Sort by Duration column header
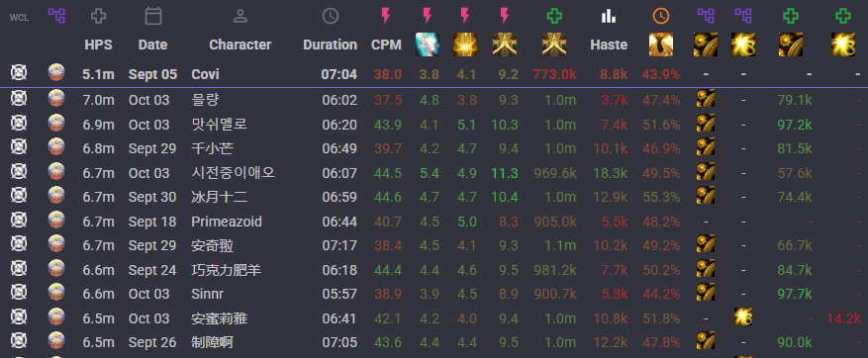The width and height of the screenshot is (868, 358). click(330, 45)
